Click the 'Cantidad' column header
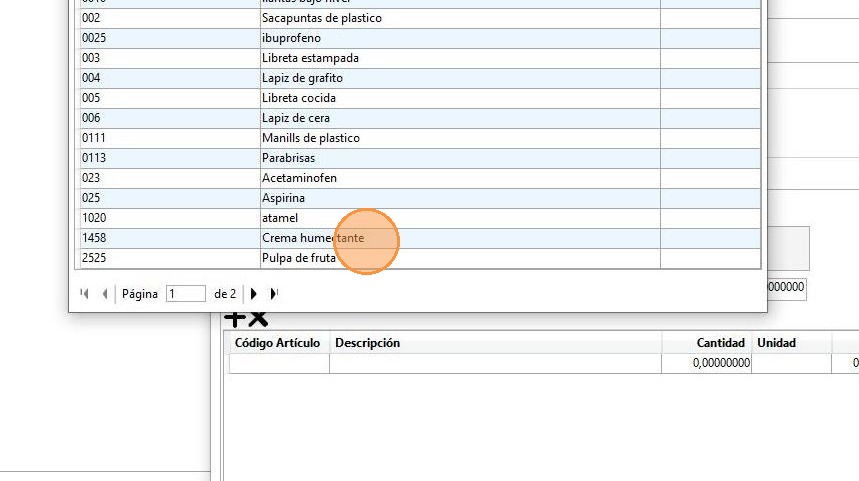The image size is (859, 481). 706,343
